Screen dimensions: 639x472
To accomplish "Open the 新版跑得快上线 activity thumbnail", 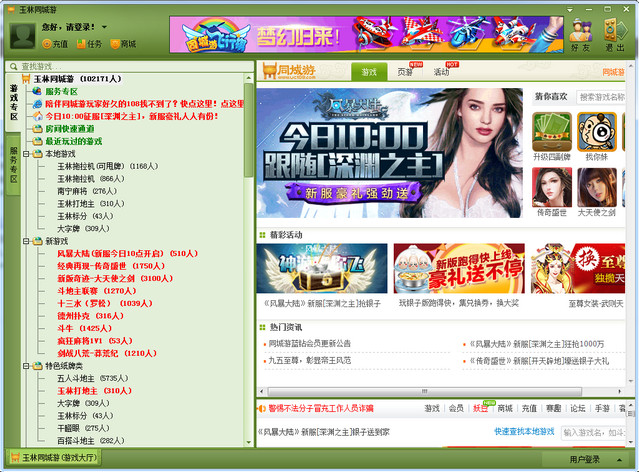I will pos(459,268).
